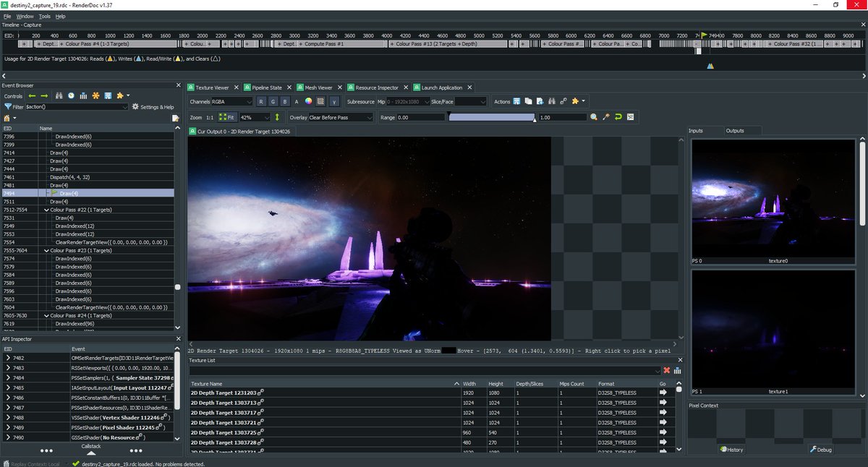Click the zoom autofit range magnifier icon
868x467 pixels.
(594, 116)
